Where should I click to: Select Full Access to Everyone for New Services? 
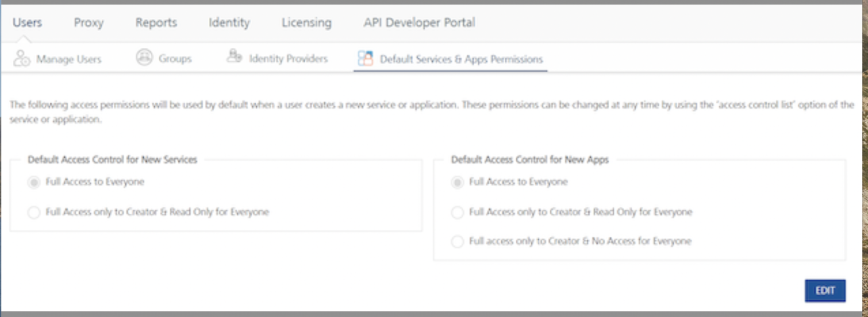(x=34, y=183)
